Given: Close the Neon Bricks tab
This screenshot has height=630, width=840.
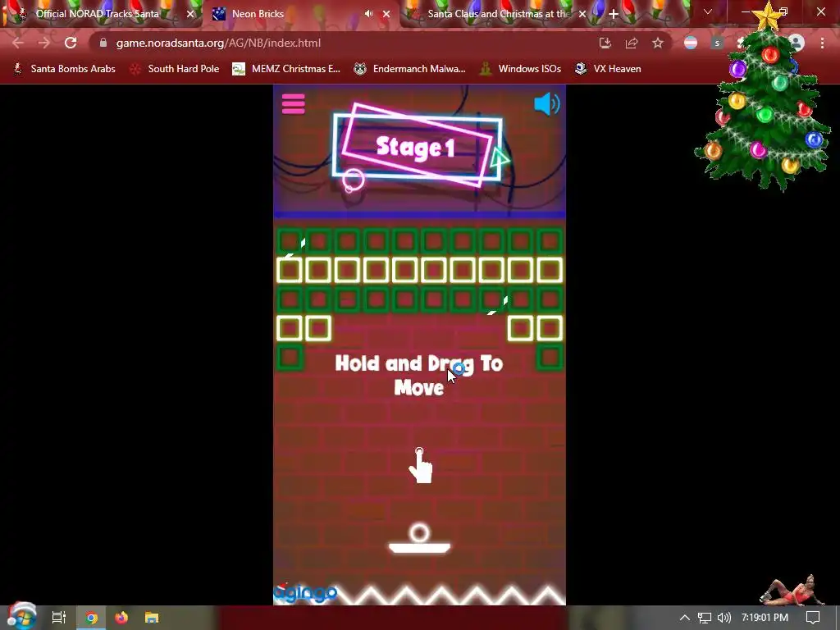Looking at the screenshot, I should (x=386, y=14).
